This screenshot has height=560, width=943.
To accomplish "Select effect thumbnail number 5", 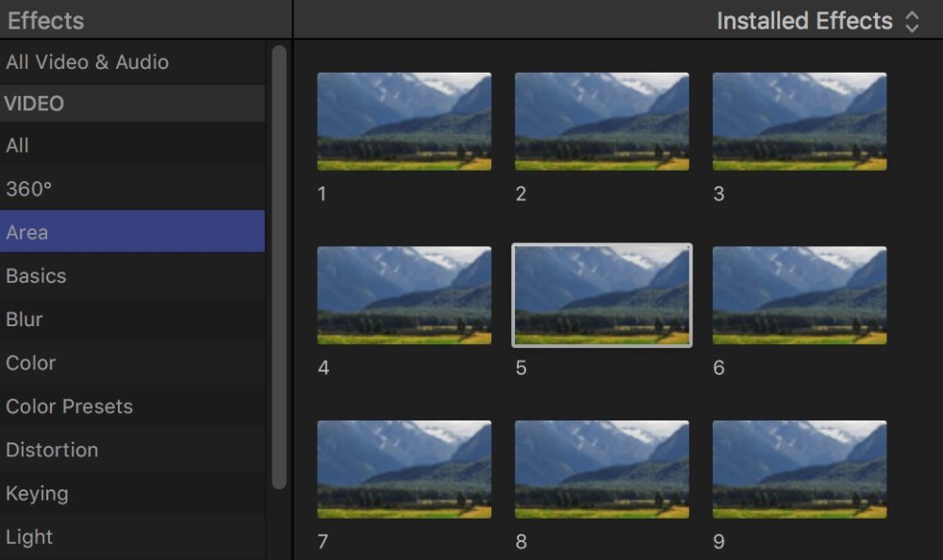I will click(601, 294).
